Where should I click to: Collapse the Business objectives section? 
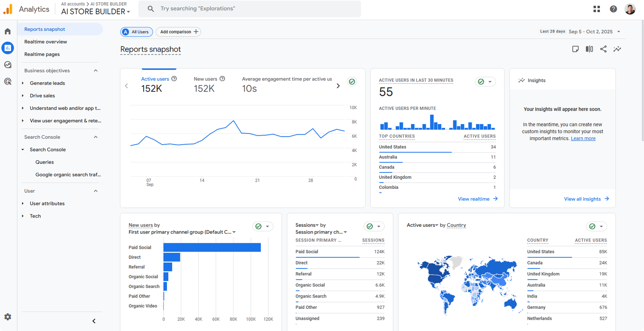[x=96, y=70]
